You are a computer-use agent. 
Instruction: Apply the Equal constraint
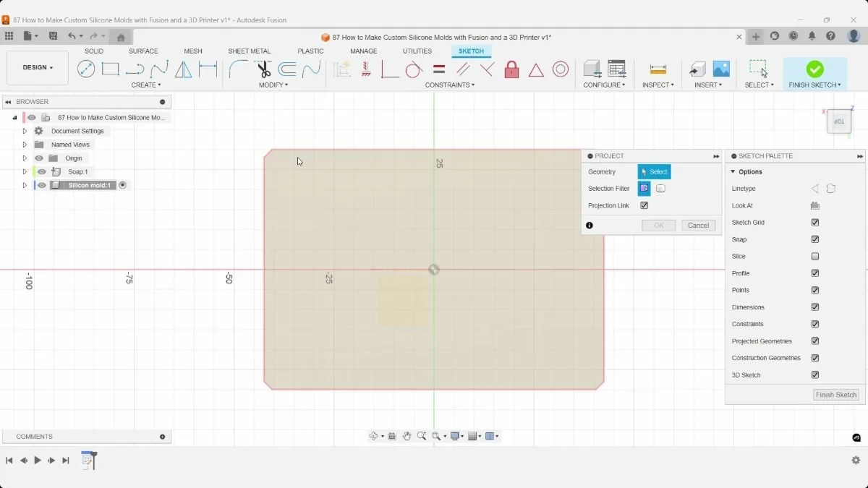click(439, 69)
